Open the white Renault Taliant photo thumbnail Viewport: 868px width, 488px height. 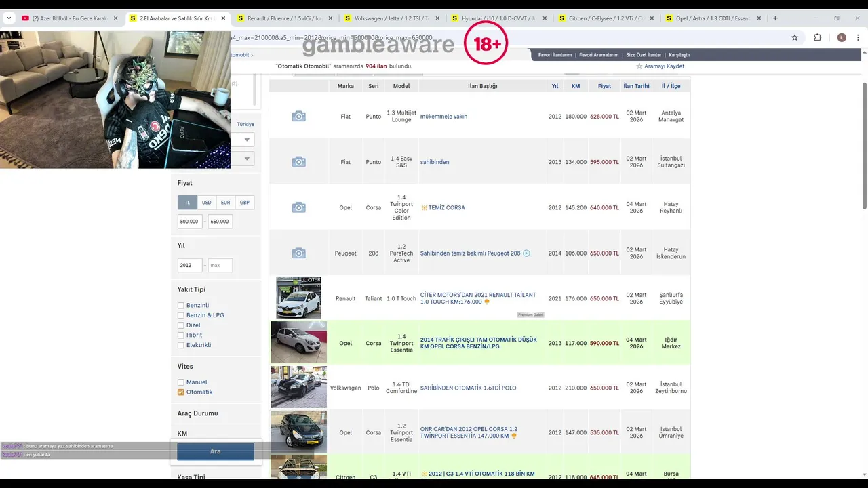click(x=298, y=298)
